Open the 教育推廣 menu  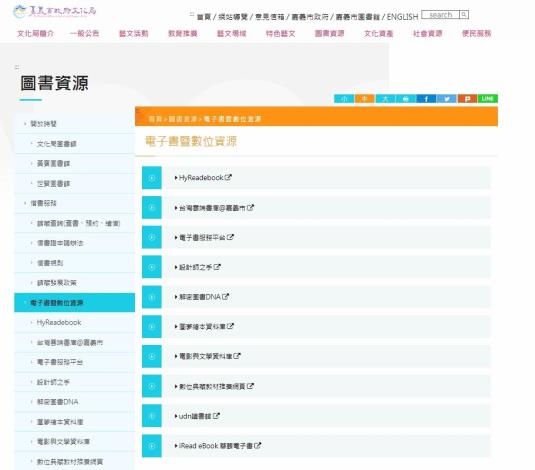click(x=183, y=33)
